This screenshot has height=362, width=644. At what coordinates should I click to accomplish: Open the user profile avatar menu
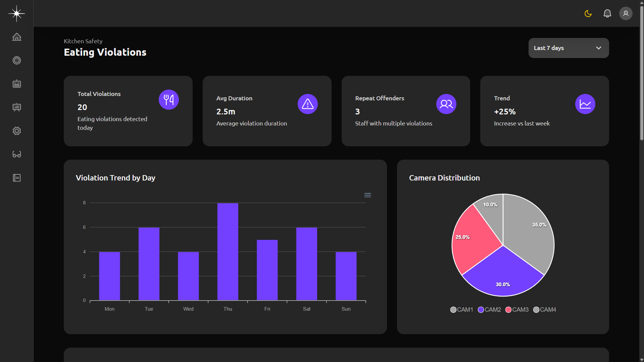626,13
